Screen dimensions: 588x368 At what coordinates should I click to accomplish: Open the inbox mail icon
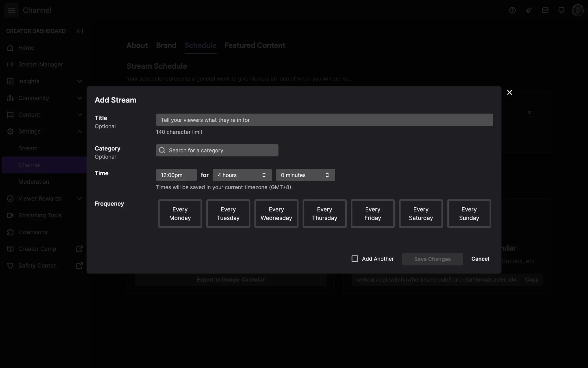(x=545, y=10)
